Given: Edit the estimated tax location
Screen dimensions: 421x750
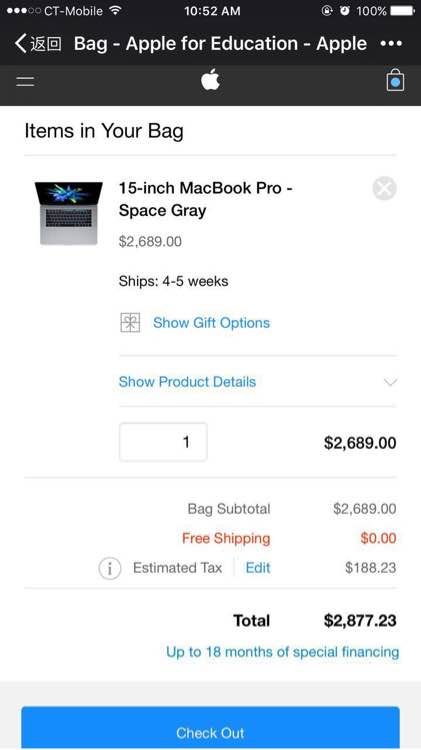Looking at the screenshot, I should (258, 568).
